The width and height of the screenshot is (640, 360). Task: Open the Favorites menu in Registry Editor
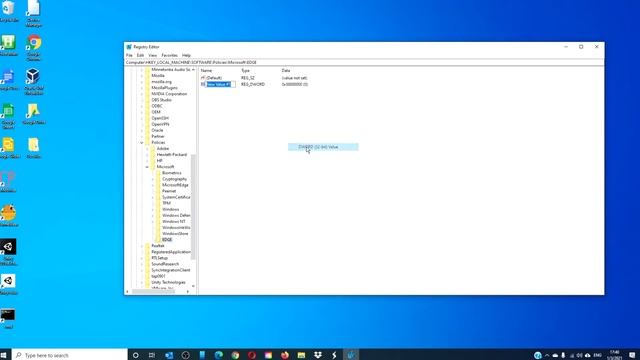[169, 55]
